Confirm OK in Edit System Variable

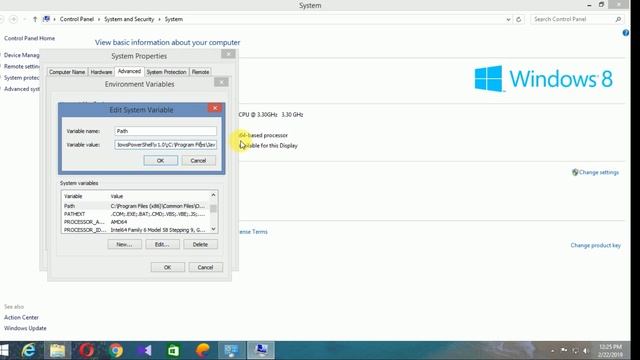tap(160, 161)
